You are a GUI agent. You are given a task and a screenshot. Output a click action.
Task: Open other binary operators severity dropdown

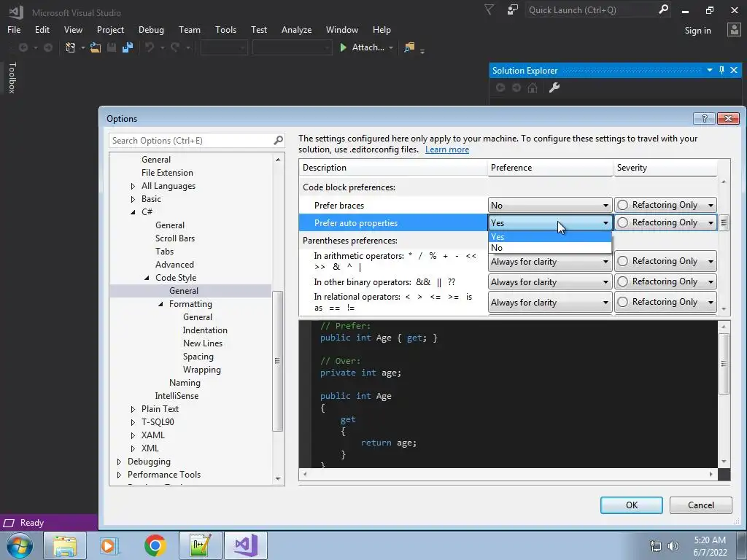[665, 281]
